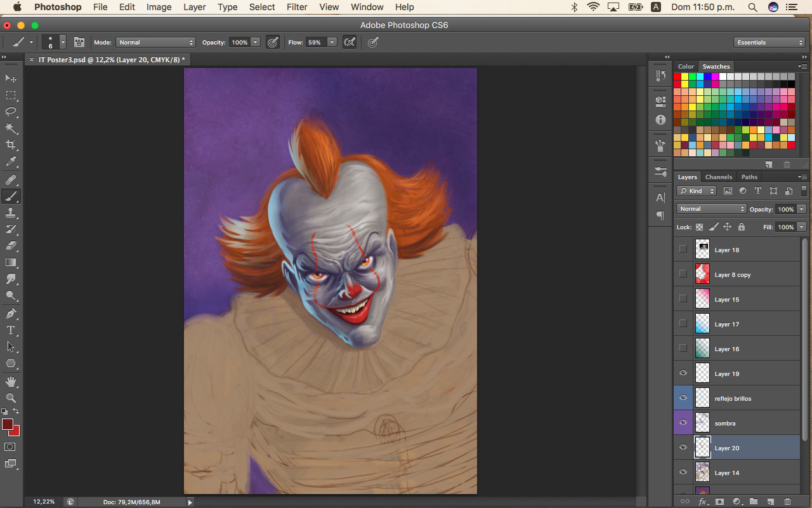812x508 pixels.
Task: Select Layer 14 row
Action: [x=737, y=472]
